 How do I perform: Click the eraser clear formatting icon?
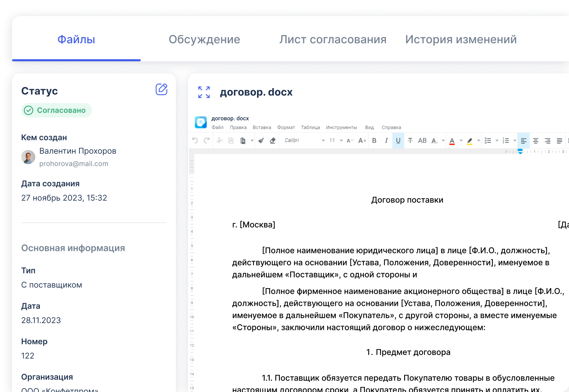coord(273,141)
